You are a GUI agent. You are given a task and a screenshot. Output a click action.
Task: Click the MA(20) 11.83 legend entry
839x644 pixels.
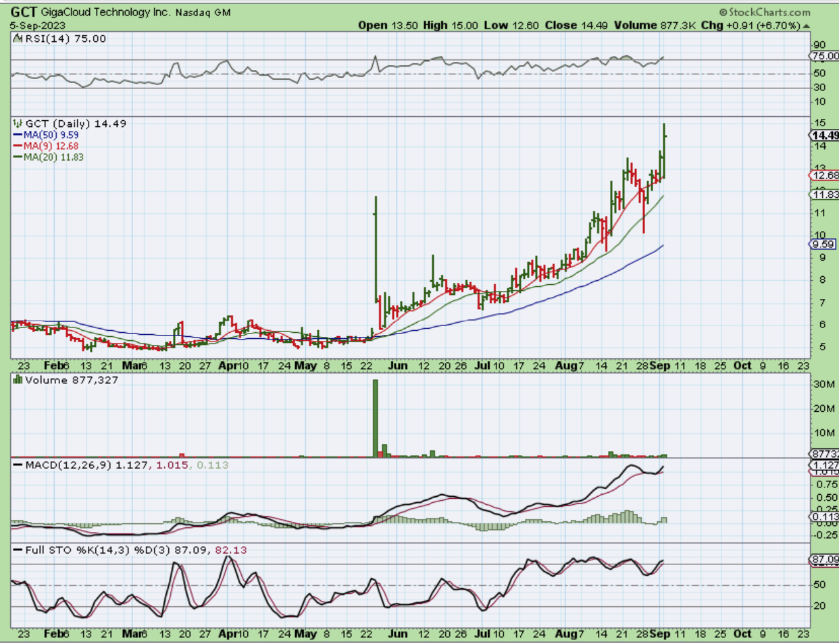click(x=53, y=157)
